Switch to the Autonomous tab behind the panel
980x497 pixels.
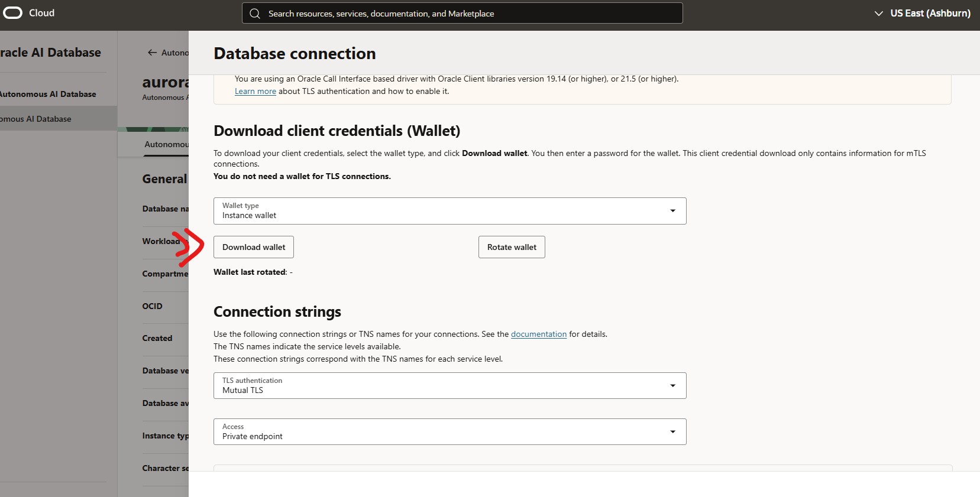click(x=167, y=144)
